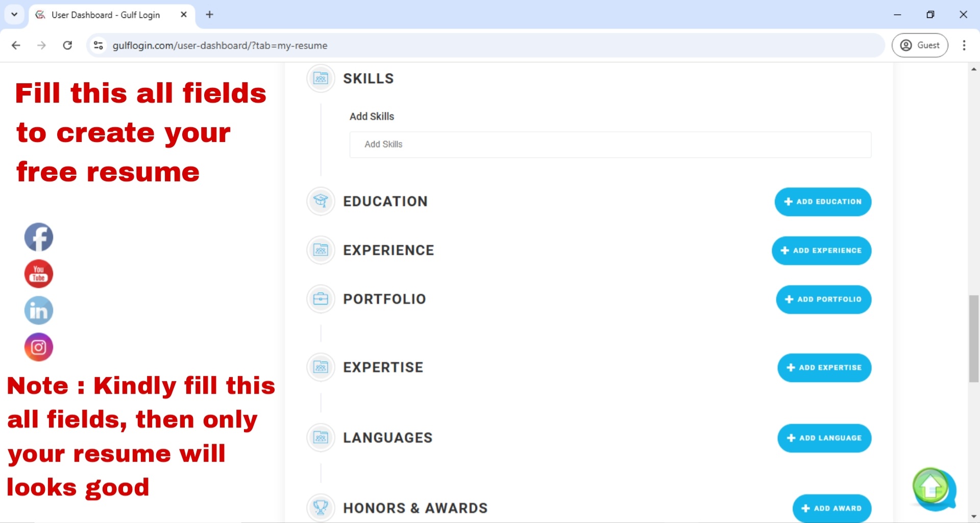The height and width of the screenshot is (523, 980).
Task: Click the Add Education button
Action: tap(822, 201)
